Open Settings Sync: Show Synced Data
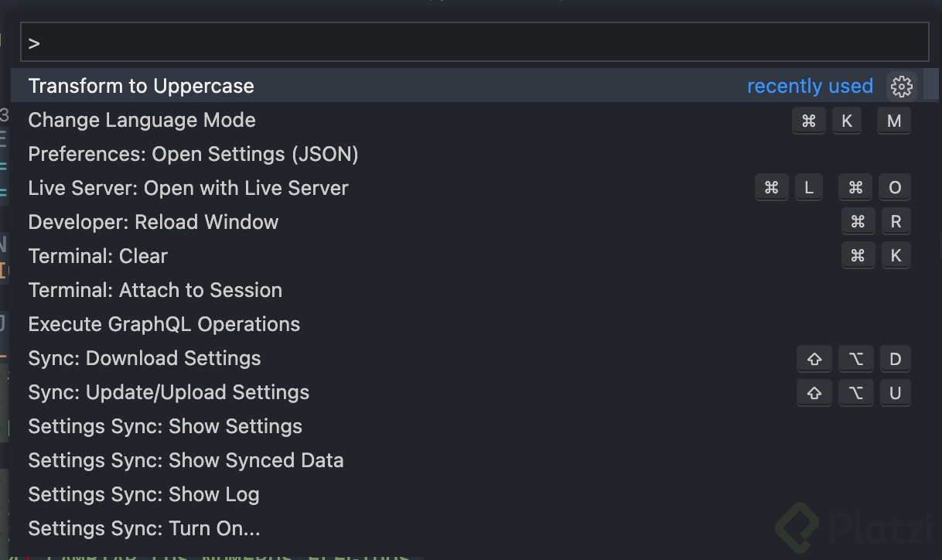Viewport: 942px width, 560px height. pos(469,460)
